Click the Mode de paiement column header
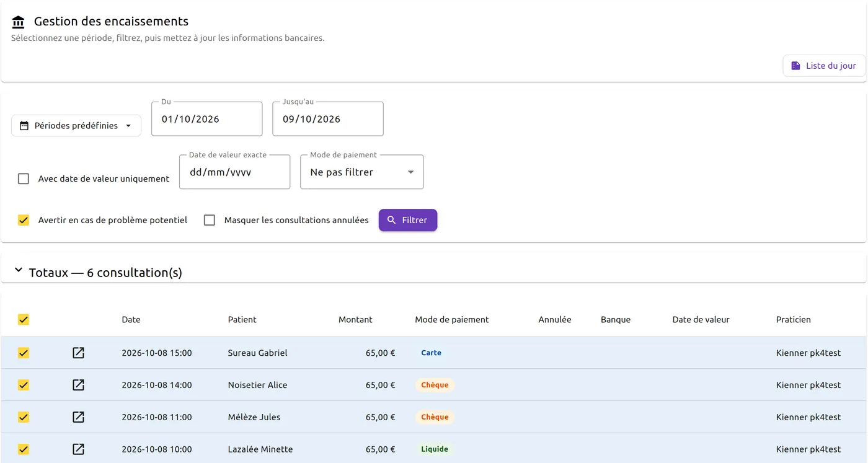 point(452,320)
